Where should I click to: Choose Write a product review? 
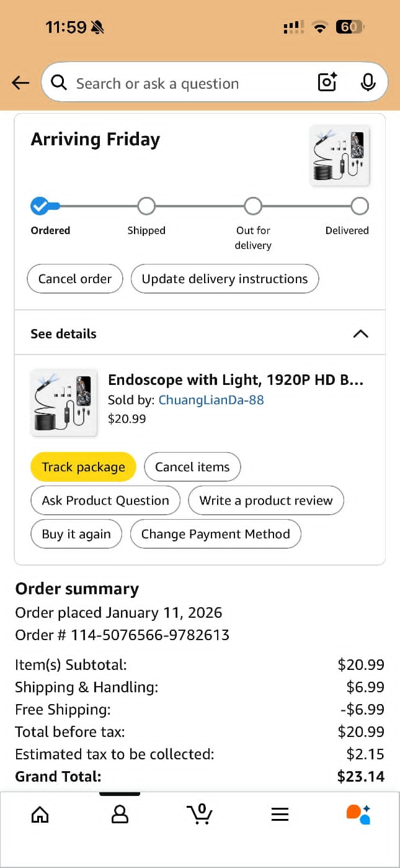pos(266,500)
